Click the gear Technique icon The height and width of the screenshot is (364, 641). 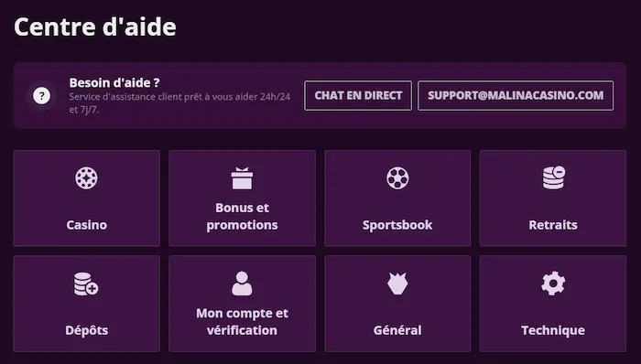click(553, 284)
